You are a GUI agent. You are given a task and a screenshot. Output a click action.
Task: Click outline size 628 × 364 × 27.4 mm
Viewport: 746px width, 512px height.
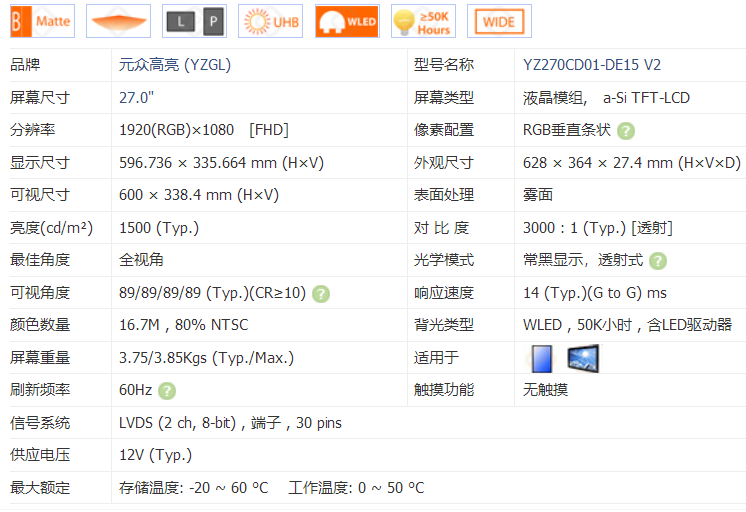pyautogui.click(x=632, y=163)
